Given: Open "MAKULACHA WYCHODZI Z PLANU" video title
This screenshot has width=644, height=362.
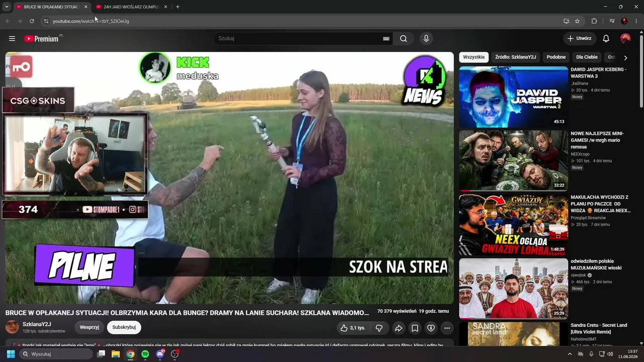Looking at the screenshot, I should click(601, 204).
